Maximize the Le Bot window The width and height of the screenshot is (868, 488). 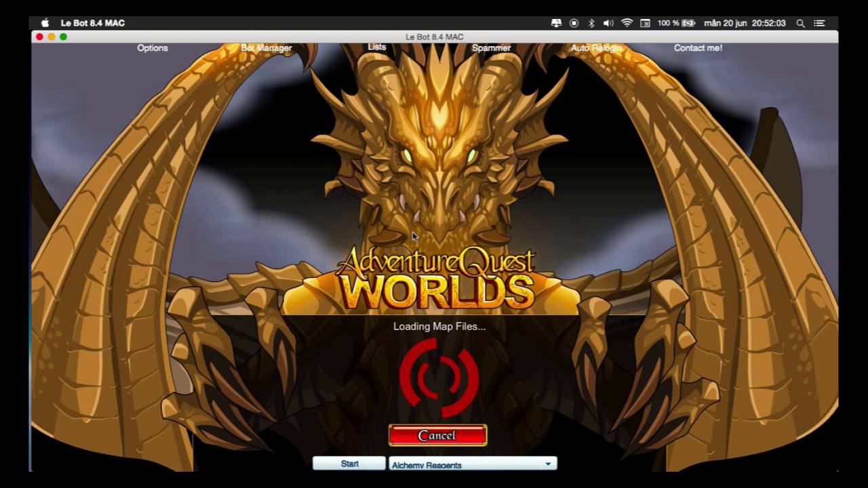pos(64,37)
